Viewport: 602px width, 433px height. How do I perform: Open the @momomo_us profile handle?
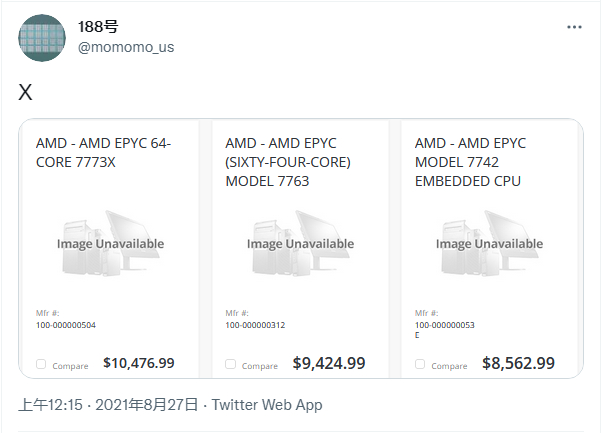[x=126, y=47]
